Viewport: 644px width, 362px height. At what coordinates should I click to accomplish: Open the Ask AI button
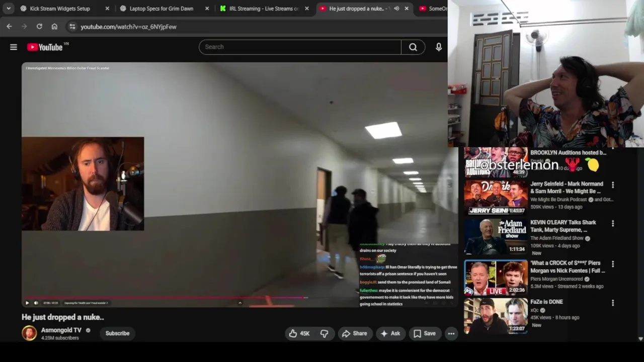(390, 333)
